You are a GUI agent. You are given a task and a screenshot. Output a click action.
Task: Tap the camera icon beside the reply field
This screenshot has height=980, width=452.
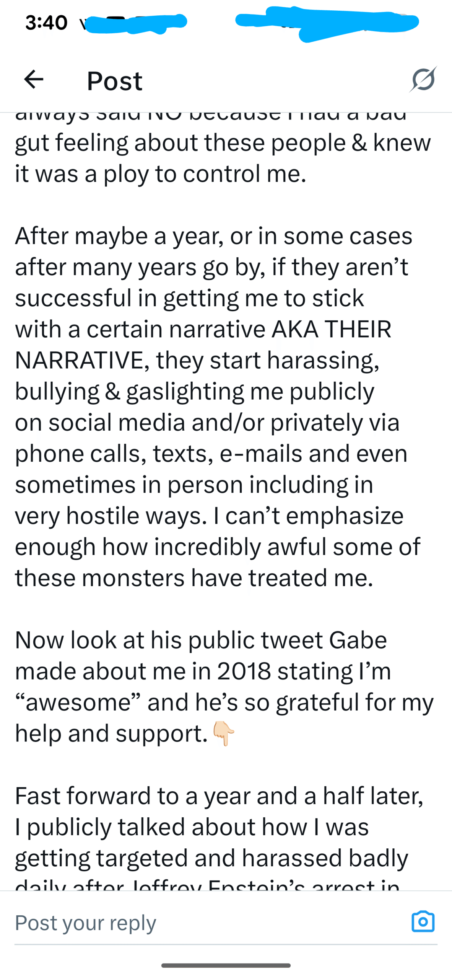tap(423, 922)
